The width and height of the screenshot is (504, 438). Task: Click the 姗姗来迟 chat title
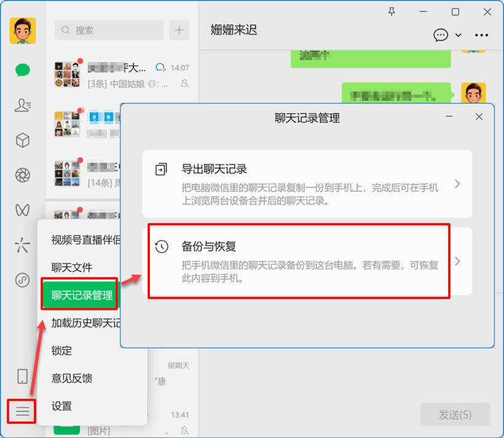click(234, 30)
